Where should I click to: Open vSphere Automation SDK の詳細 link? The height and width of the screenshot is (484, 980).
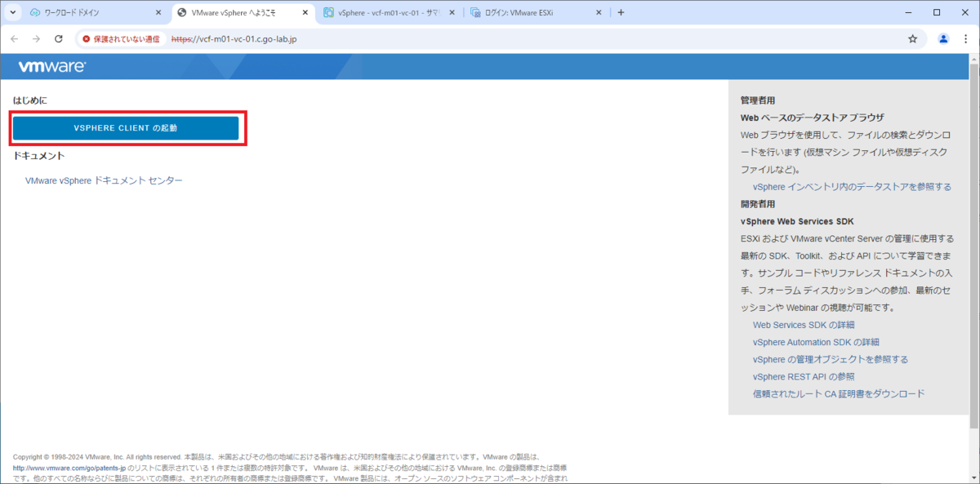pos(816,342)
